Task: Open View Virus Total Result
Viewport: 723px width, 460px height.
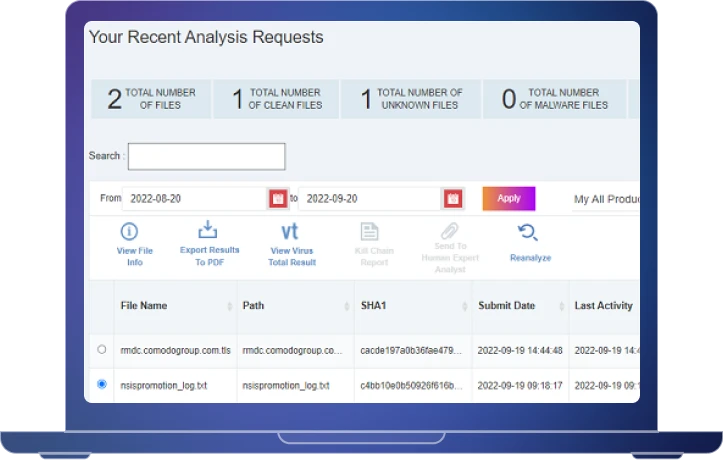Action: (x=292, y=232)
